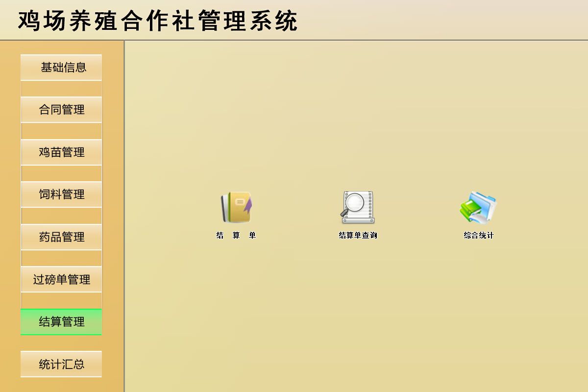588x392 pixels.
Task: Click the highlighted 结算管理 item
Action: pos(61,322)
